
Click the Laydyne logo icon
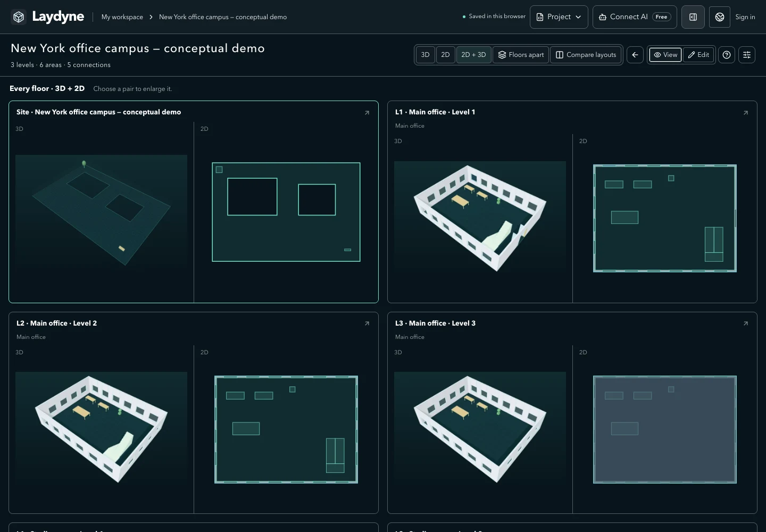click(19, 17)
